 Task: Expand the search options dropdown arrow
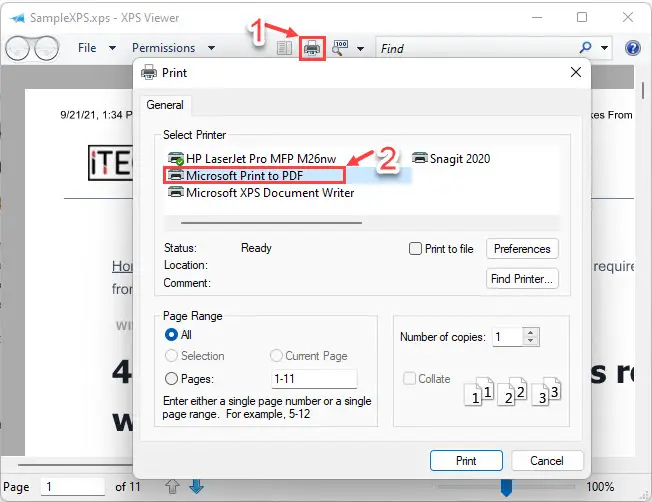point(605,48)
